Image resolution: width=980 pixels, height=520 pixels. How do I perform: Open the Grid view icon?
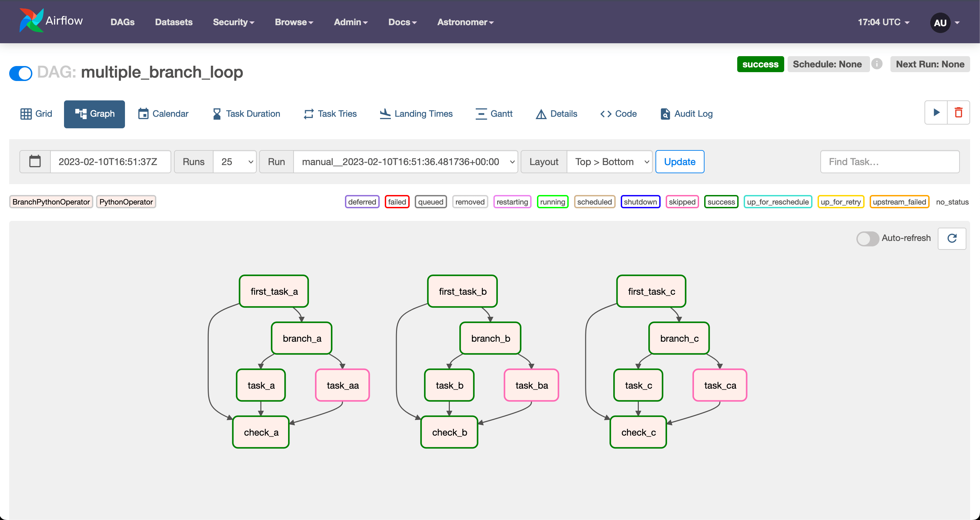(26, 113)
